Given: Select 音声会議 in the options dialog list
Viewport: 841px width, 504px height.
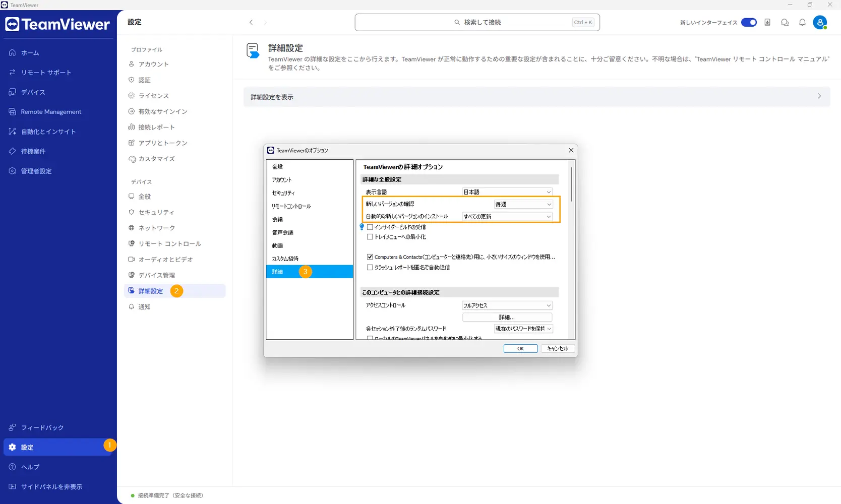Looking at the screenshot, I should click(x=310, y=232).
